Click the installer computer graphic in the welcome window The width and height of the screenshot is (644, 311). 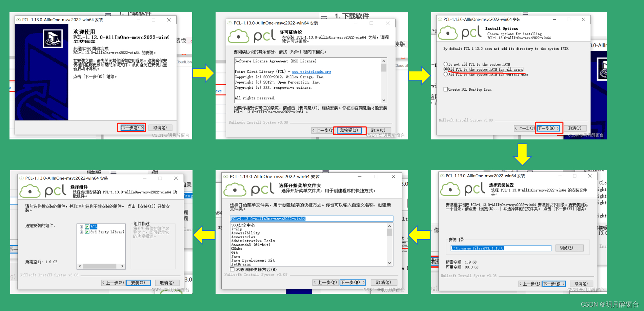point(53,39)
